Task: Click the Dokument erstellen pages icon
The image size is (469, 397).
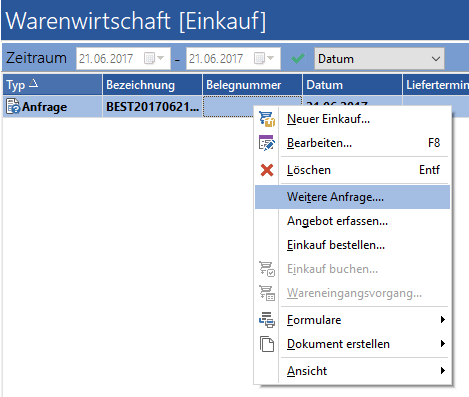Action: (x=267, y=344)
